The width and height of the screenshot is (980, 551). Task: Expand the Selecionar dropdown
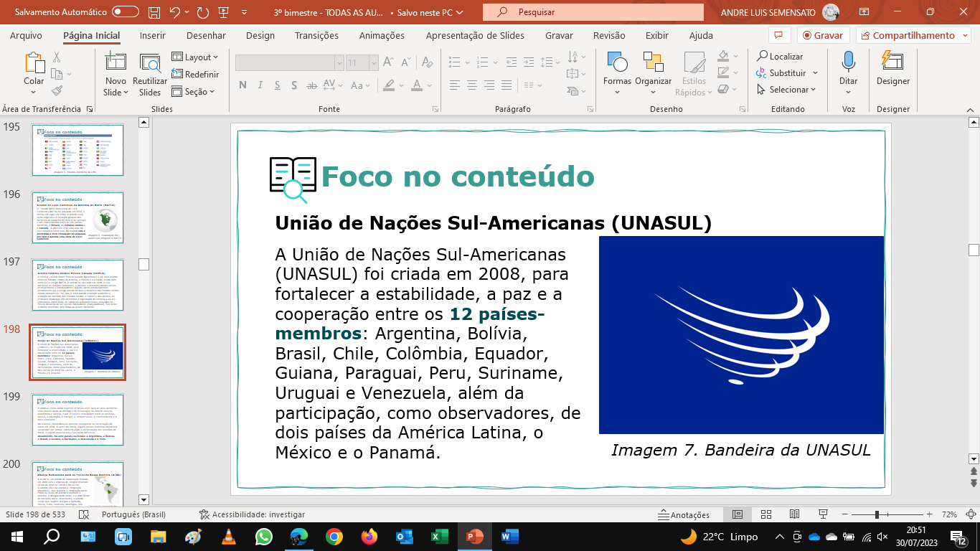(787, 90)
